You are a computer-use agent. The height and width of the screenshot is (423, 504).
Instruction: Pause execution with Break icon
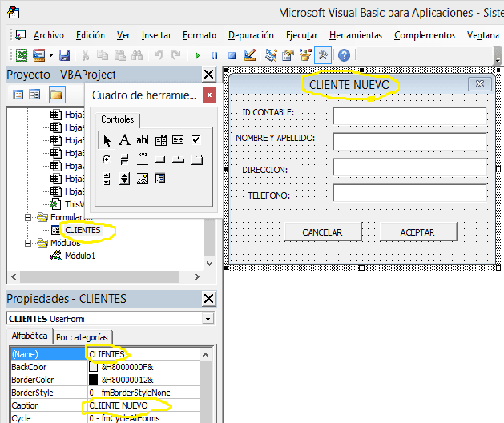(x=215, y=55)
